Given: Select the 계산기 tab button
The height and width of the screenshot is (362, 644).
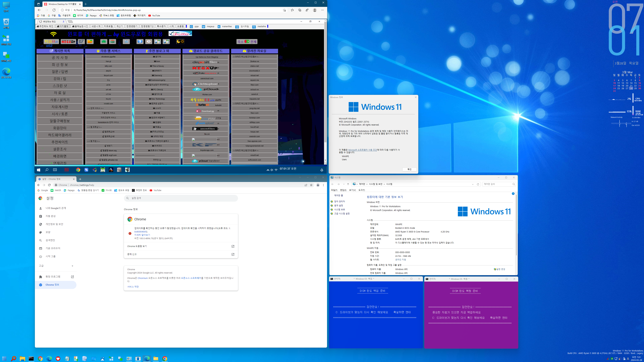Looking at the screenshot, I should click(x=120, y=26).
